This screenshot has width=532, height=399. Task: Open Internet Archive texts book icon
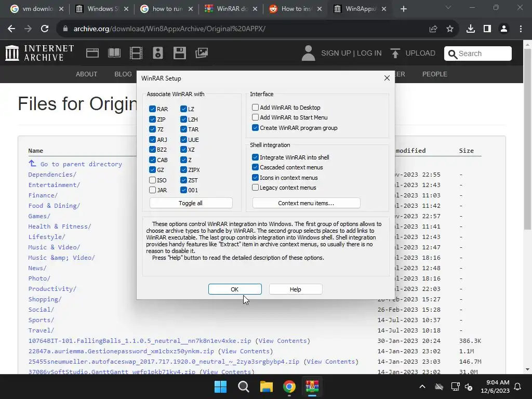coord(114,53)
